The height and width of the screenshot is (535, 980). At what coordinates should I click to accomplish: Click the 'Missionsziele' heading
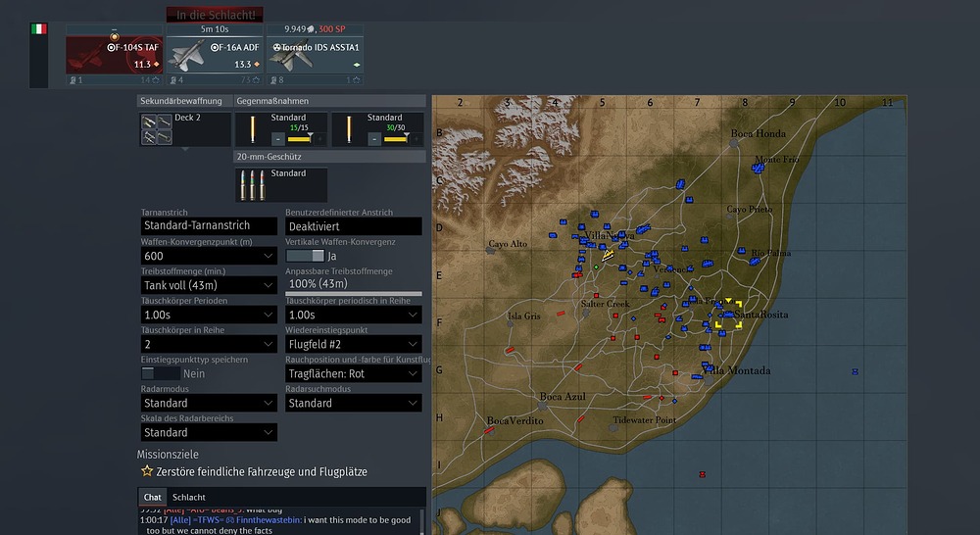168,455
